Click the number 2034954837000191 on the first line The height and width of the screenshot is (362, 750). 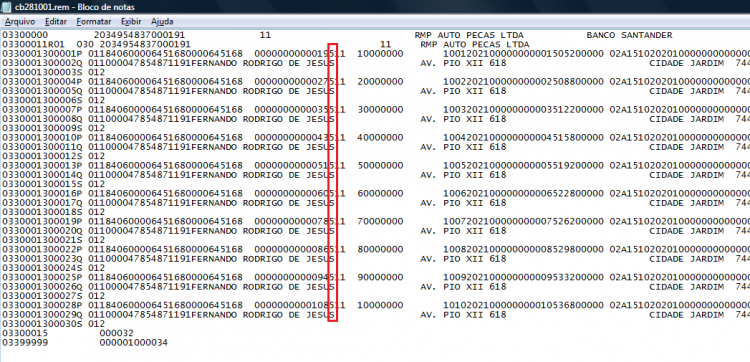click(x=139, y=35)
